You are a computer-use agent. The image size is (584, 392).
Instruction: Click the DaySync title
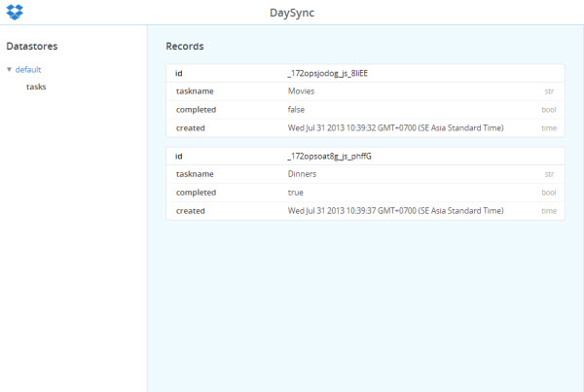pyautogui.click(x=292, y=13)
